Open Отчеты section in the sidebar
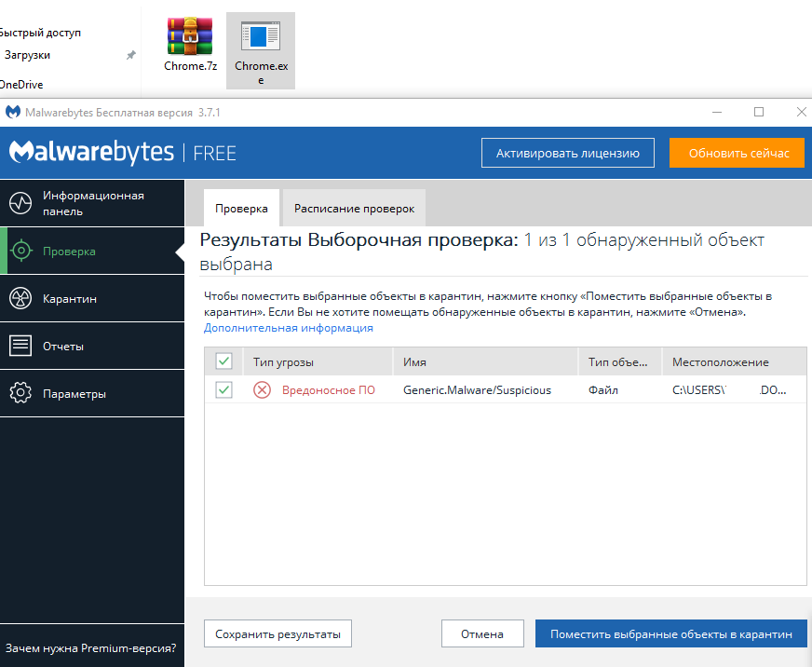 tap(92, 346)
